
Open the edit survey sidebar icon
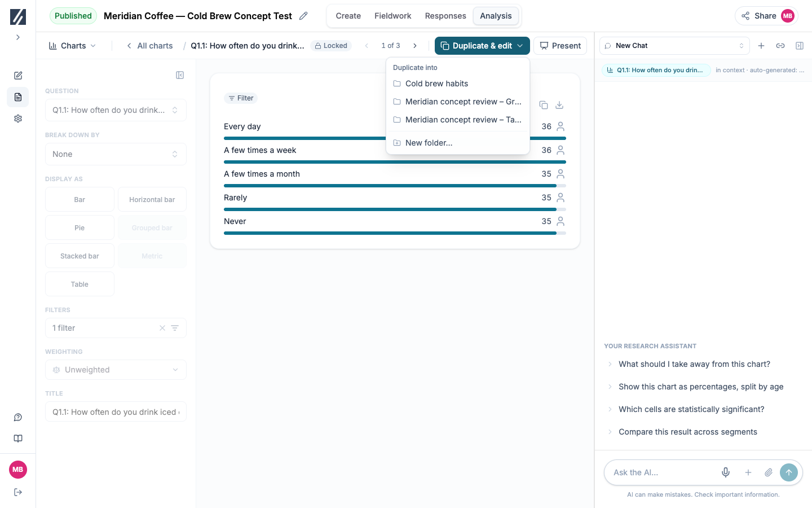[18, 76]
